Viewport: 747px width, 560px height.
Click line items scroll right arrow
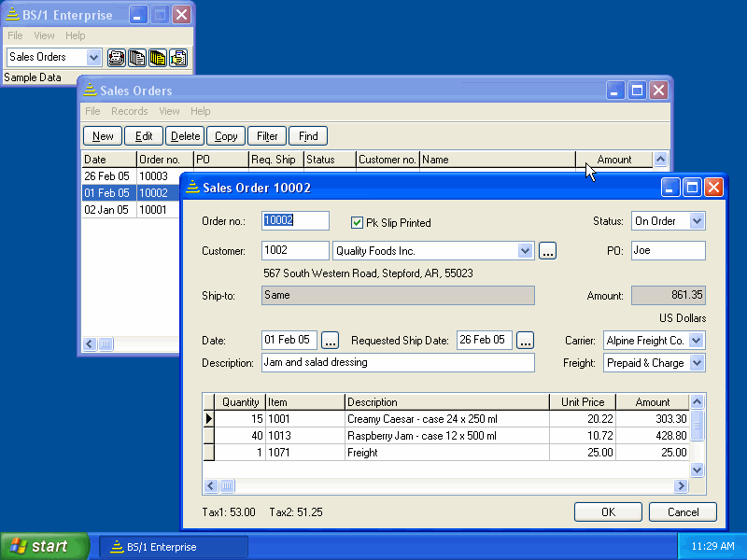[x=681, y=485]
